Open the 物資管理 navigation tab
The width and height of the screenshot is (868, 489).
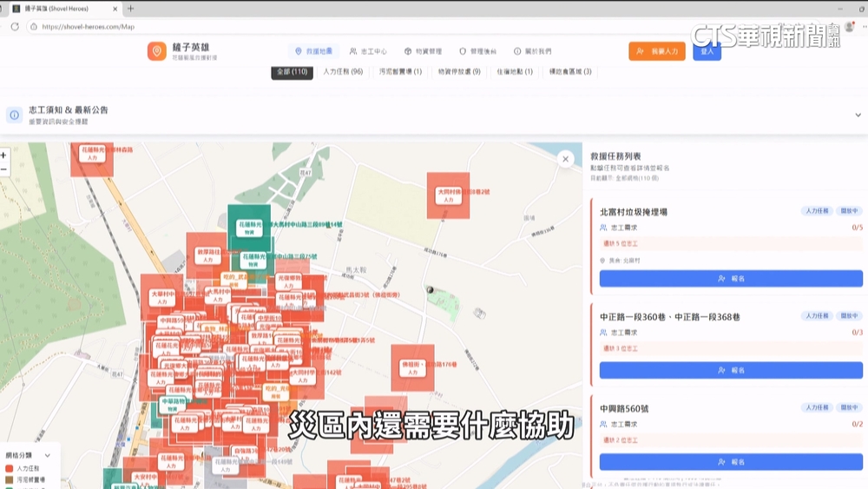coord(423,51)
